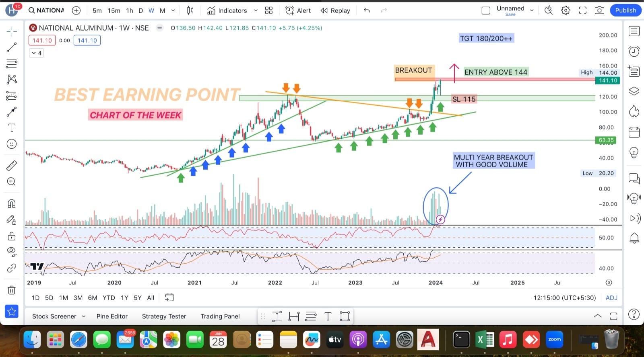Select the trend line drawing tool
The image size is (644, 357).
pyautogui.click(x=12, y=47)
